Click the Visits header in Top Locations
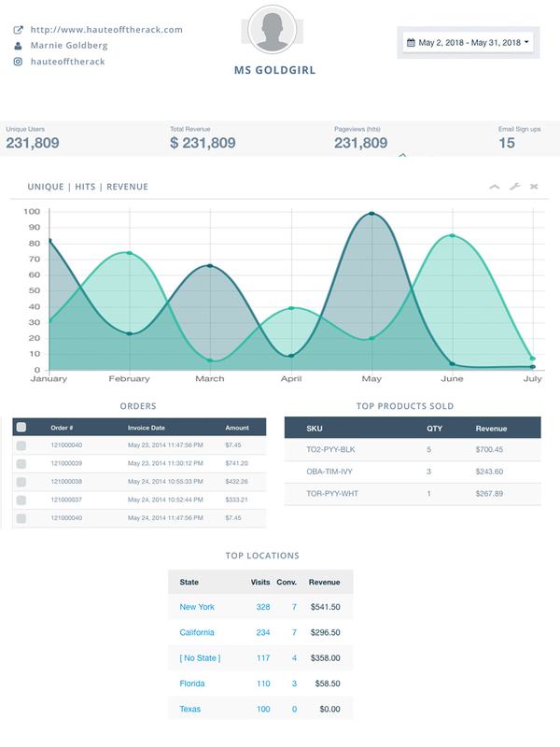Viewport: 560px width, 747px height. click(x=260, y=582)
